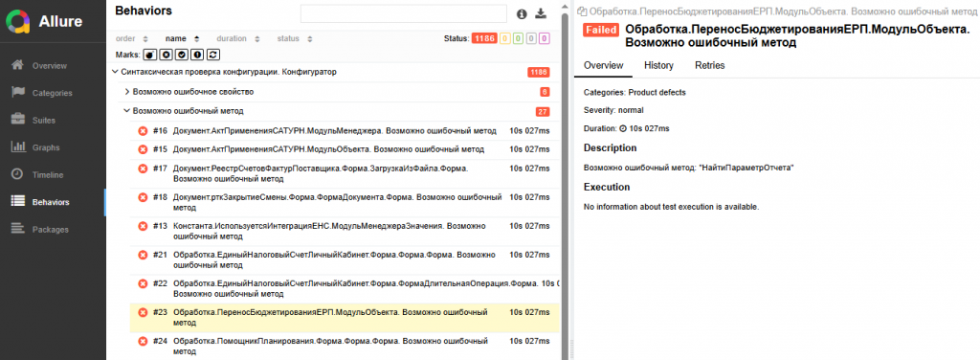Click failed status icon of test #22
The image size is (980, 360).
pyautogui.click(x=143, y=283)
